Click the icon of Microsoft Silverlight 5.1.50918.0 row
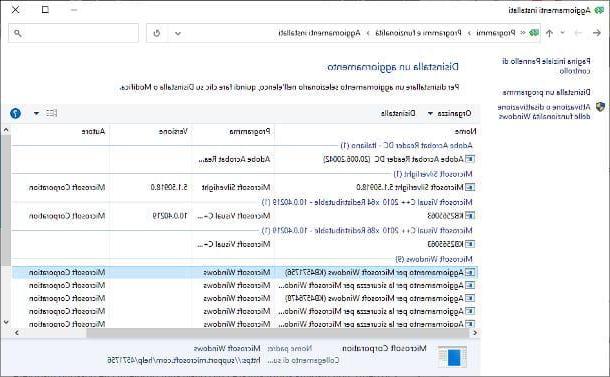 coord(470,188)
